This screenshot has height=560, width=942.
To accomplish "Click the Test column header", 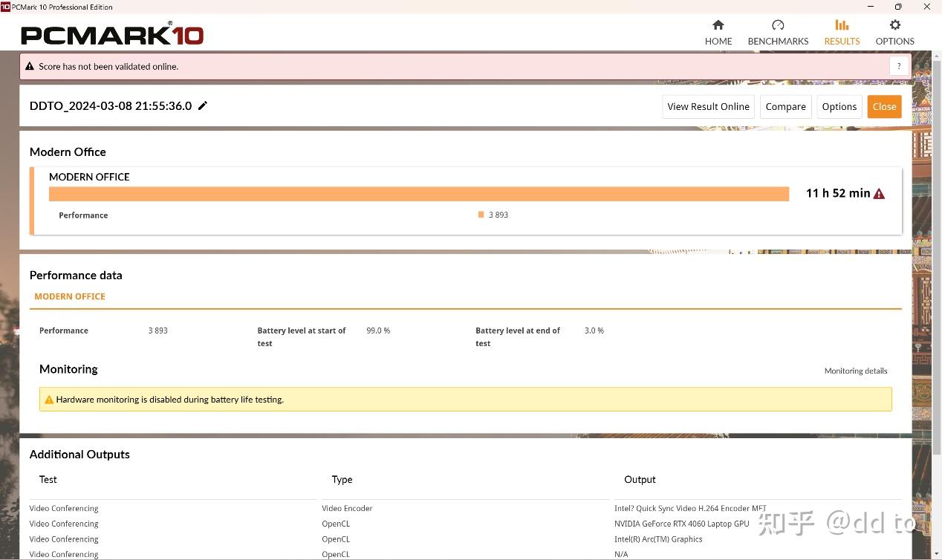I will click(x=48, y=479).
